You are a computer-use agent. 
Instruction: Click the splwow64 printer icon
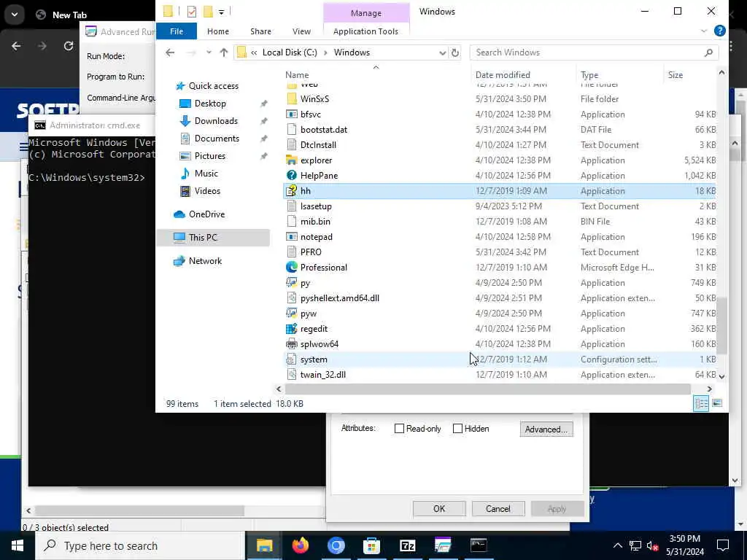292,344
